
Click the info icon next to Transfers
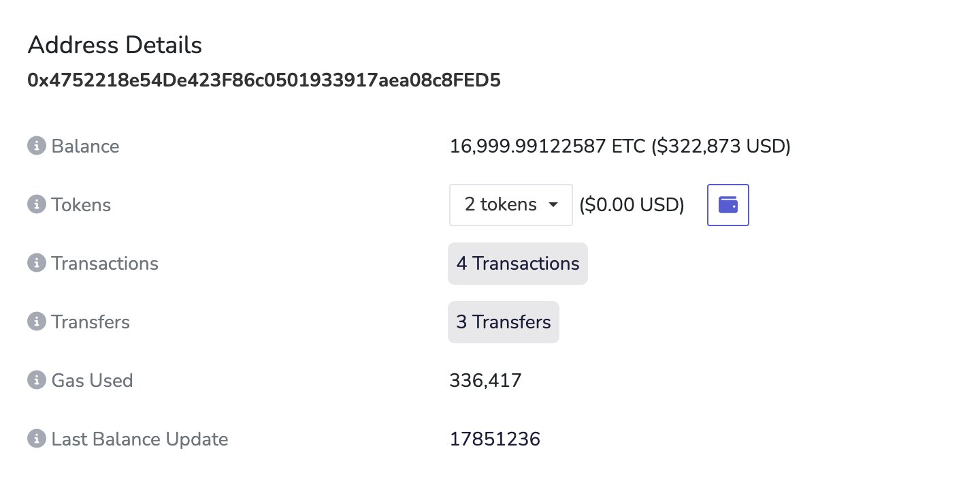click(x=35, y=322)
